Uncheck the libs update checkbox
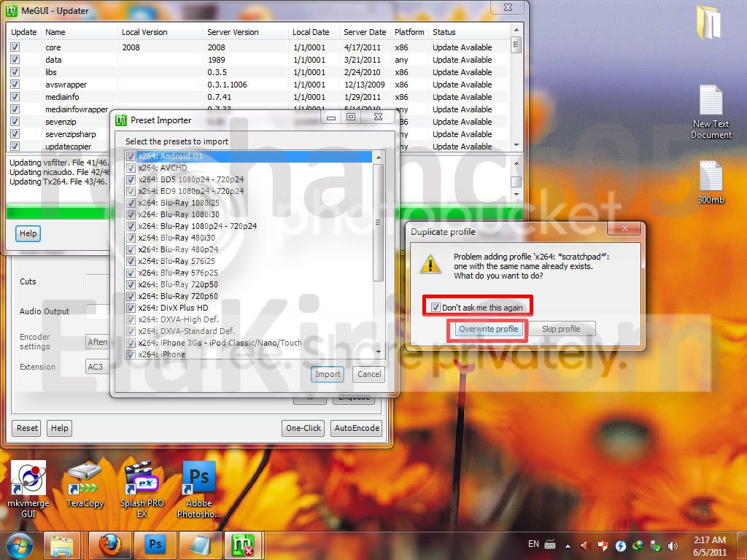Image resolution: width=747 pixels, height=560 pixels. (x=15, y=72)
